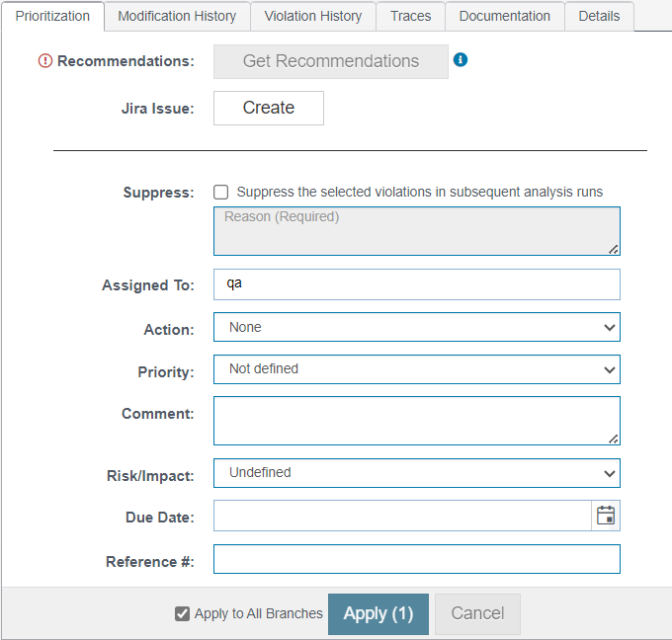
Task: Click the Assigned To field containing qa
Action: tap(417, 284)
